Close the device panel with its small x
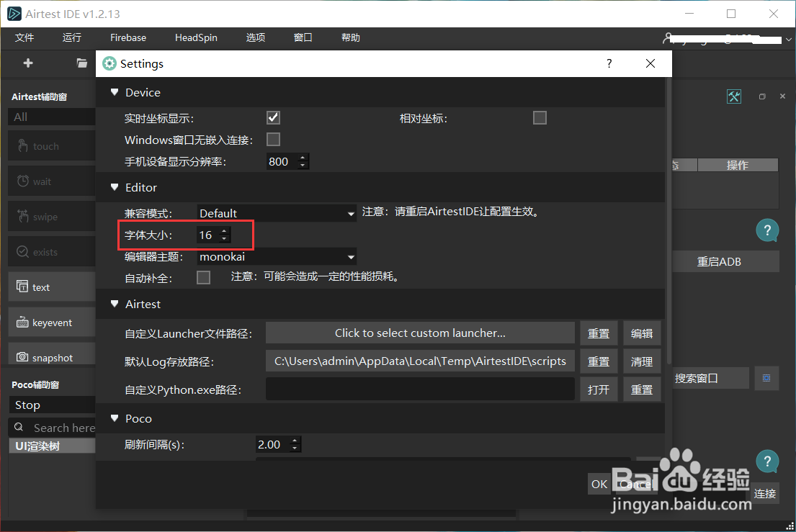Image resolution: width=796 pixels, height=532 pixels. (x=782, y=96)
